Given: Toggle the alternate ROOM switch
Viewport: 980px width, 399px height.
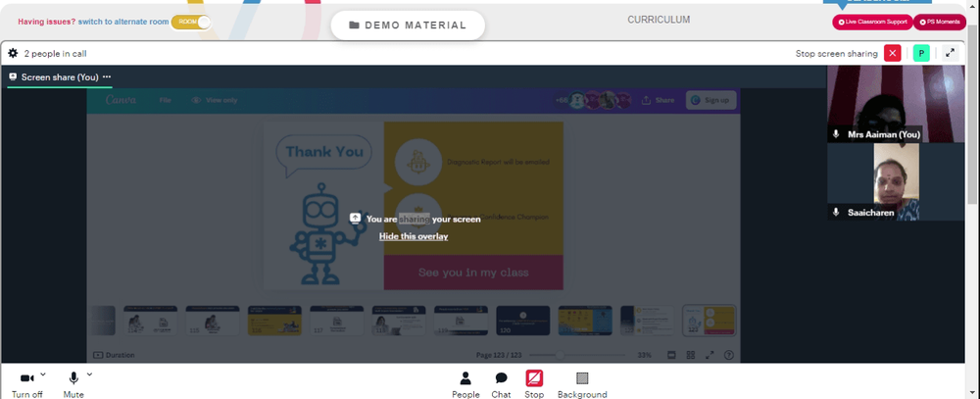Looking at the screenshot, I should pos(191,22).
